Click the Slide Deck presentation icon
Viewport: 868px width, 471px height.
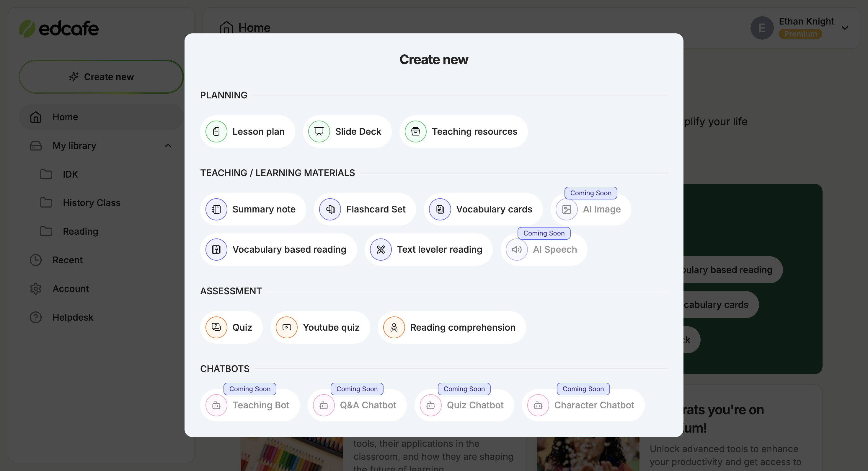pyautogui.click(x=319, y=131)
